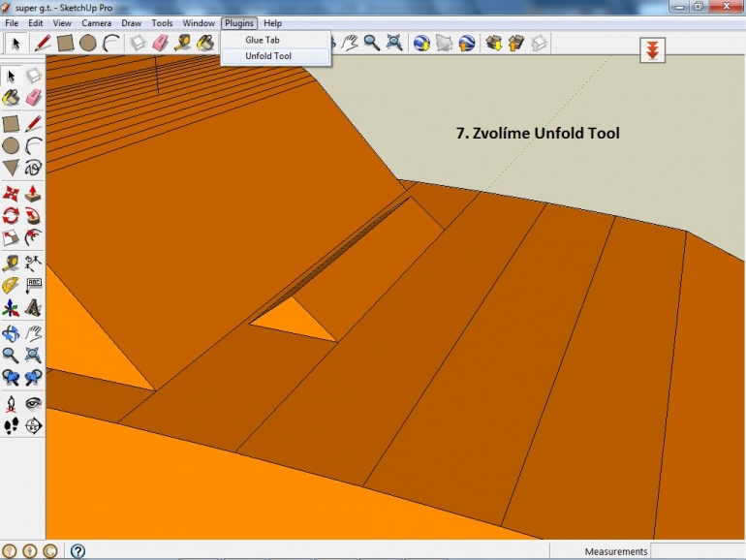Pick the Rotate tool
This screenshot has height=560, width=746.
[x=11, y=216]
